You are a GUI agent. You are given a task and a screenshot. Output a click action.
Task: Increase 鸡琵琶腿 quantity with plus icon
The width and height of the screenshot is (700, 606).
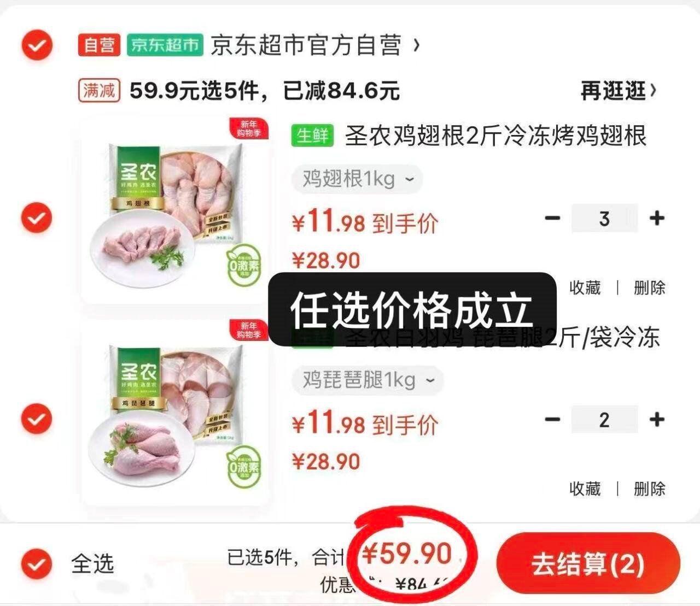(x=657, y=419)
